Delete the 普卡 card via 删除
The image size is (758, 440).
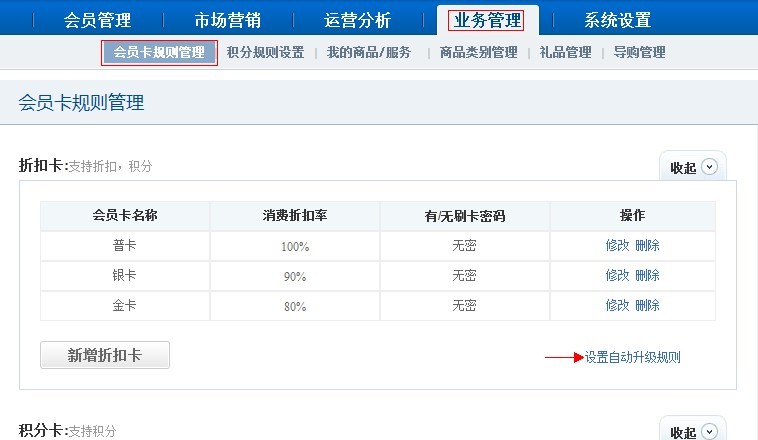(647, 246)
